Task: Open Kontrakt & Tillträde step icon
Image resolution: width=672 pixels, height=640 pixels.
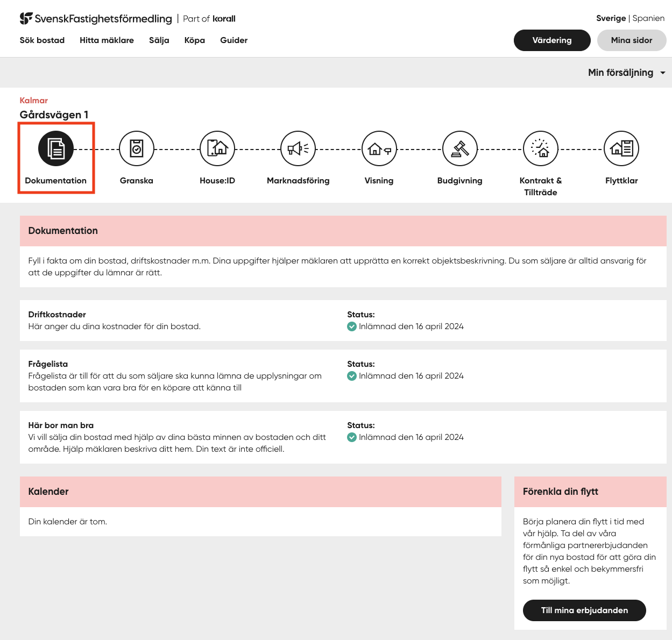Action: (x=541, y=149)
